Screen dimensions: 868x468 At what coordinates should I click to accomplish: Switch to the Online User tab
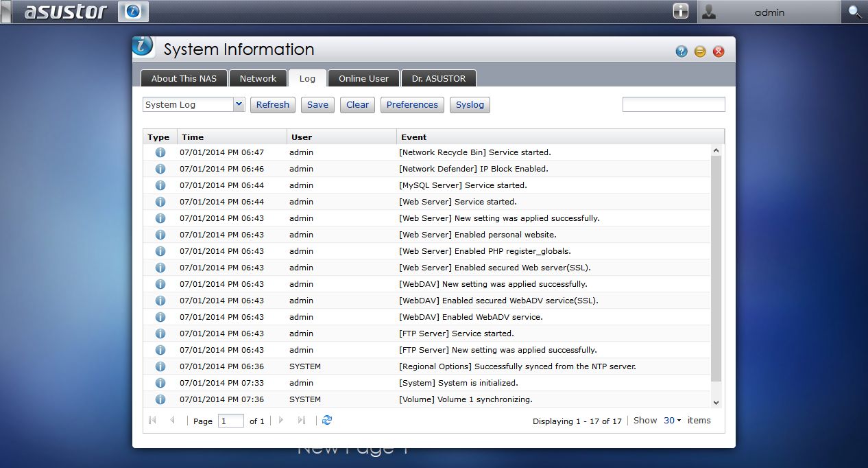pyautogui.click(x=363, y=78)
